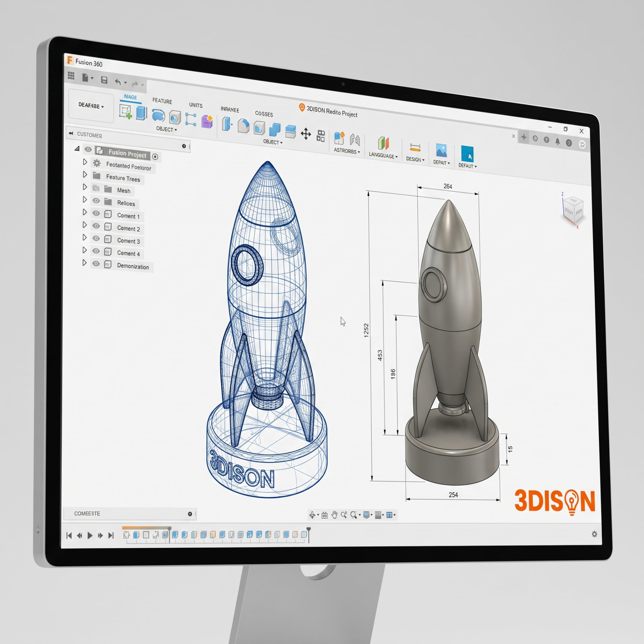644x644 pixels.
Task: Open the UNITS ribbon tab
Action: tap(196, 105)
